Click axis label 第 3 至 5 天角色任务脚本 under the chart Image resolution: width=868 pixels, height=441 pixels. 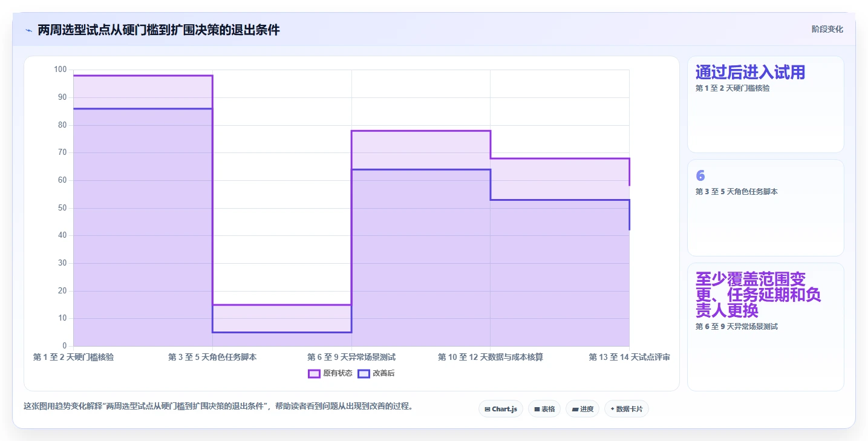(212, 358)
